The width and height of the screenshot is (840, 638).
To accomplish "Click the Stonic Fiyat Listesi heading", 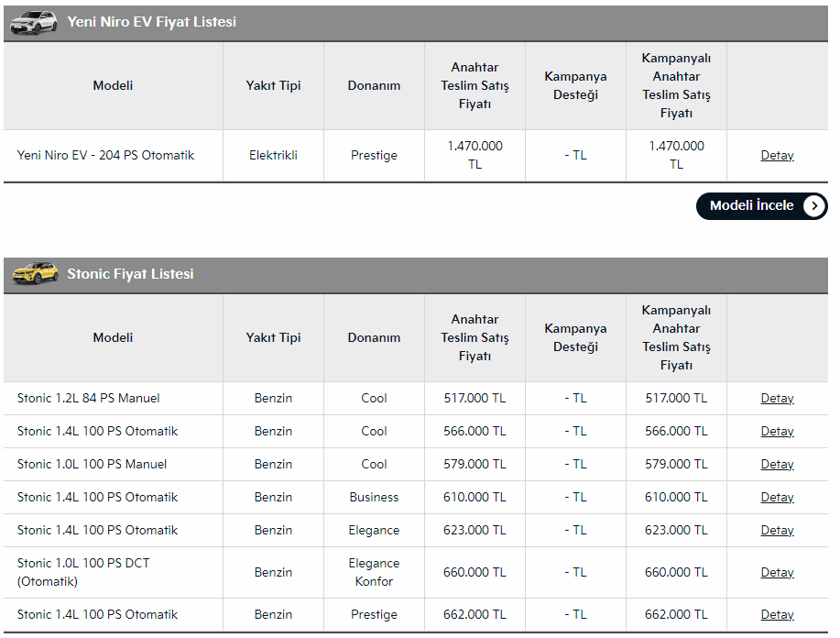I will (130, 274).
